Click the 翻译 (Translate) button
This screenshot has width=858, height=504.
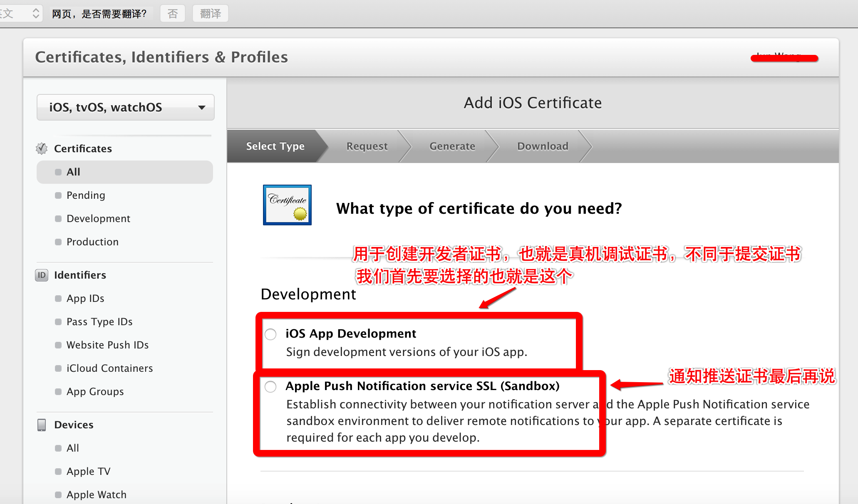210,14
